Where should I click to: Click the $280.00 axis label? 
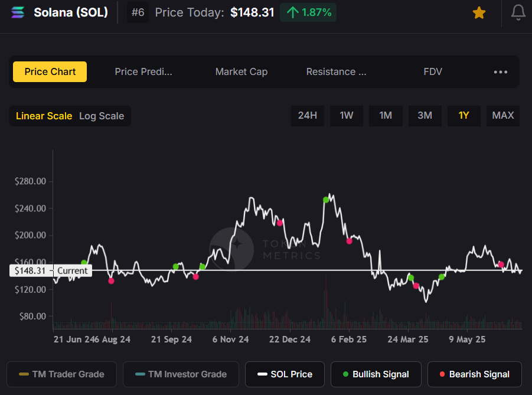coord(30,181)
